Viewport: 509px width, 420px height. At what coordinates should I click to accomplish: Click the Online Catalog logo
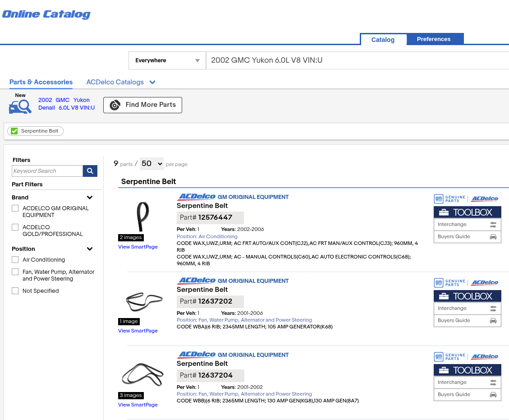[46, 14]
